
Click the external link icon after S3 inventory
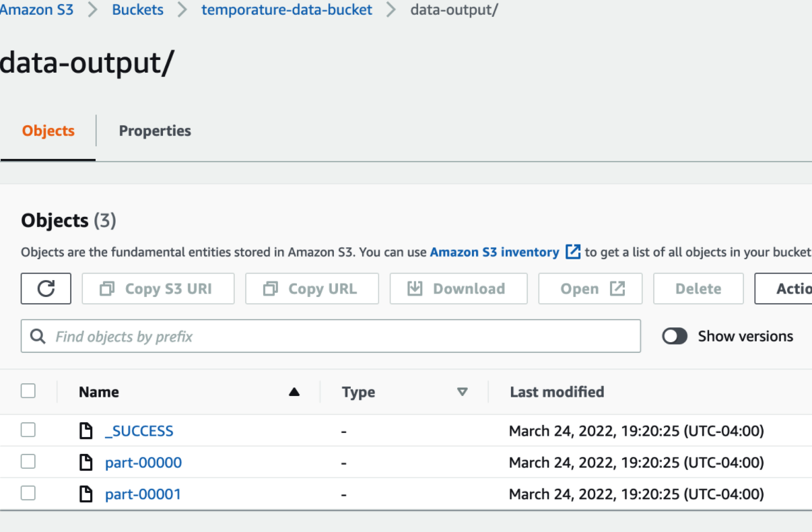[573, 252]
